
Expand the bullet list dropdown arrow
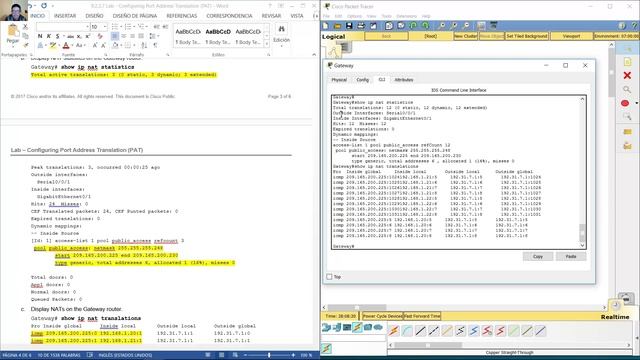click(x=121, y=27)
